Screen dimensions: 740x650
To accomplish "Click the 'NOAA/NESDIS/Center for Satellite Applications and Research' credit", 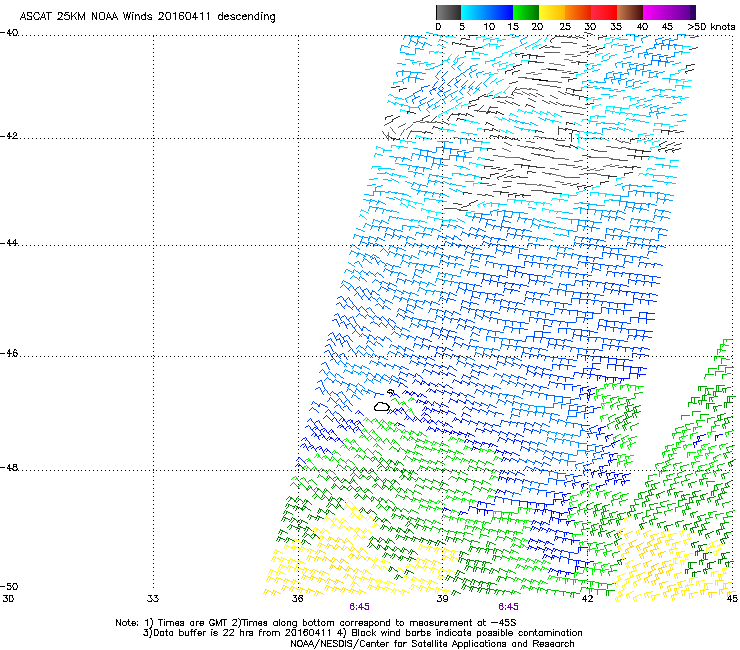I will 432,644.
